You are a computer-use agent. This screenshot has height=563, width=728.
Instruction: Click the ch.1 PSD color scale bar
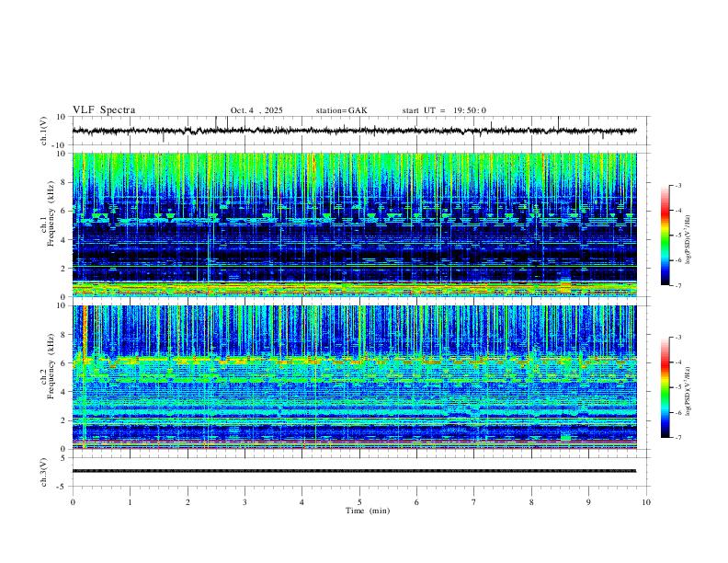point(665,236)
